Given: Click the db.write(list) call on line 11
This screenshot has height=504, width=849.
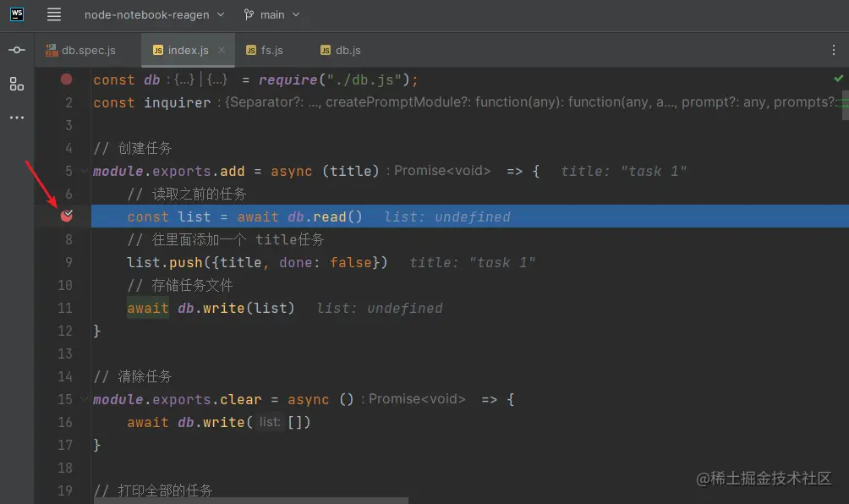Looking at the screenshot, I should click(236, 308).
